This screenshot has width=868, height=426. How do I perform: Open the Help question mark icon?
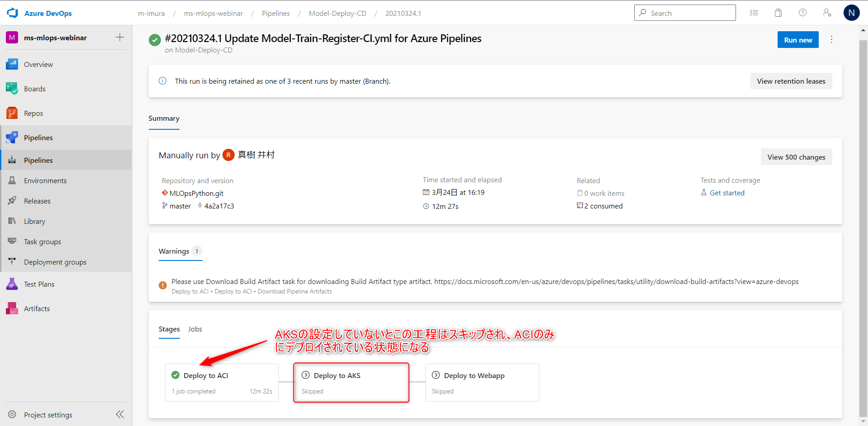pos(802,13)
